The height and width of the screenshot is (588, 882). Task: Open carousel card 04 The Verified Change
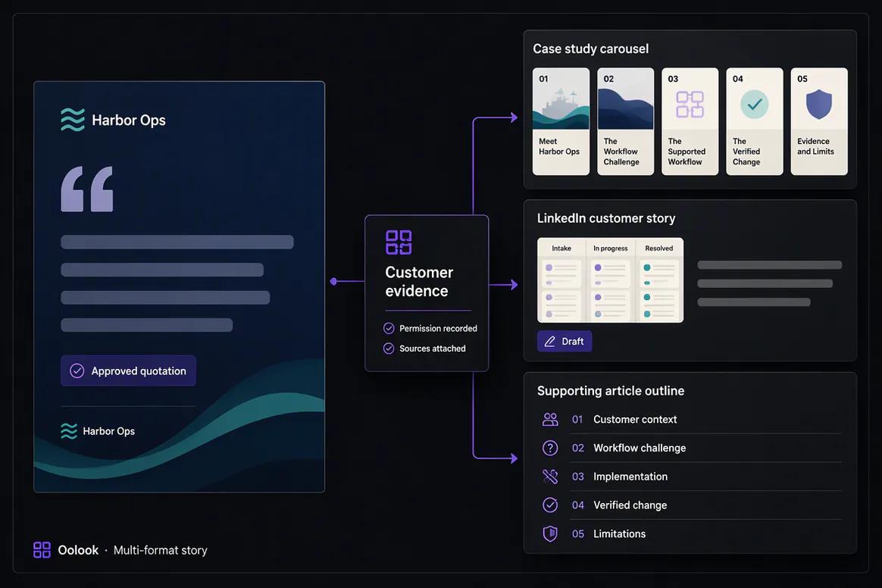pyautogui.click(x=754, y=121)
